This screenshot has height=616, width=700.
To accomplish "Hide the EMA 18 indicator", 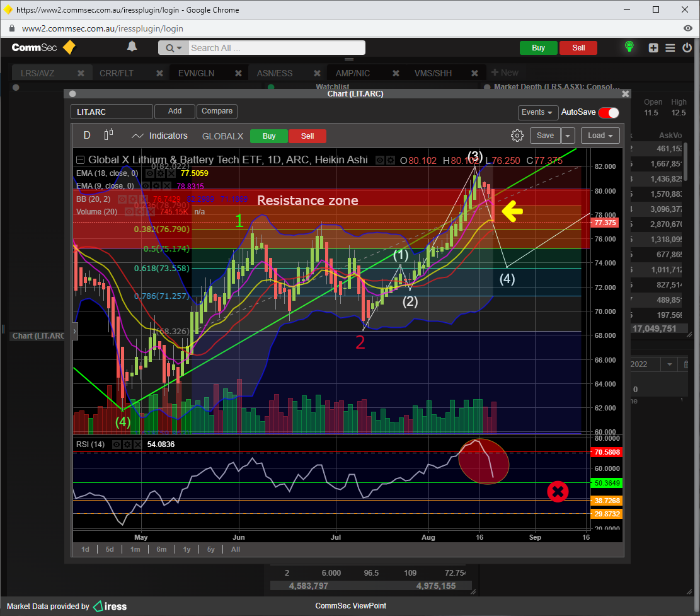I will 149,173.
